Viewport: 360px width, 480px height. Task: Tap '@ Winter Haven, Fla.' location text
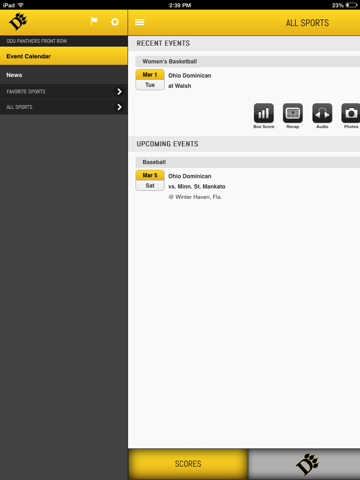tap(195, 197)
